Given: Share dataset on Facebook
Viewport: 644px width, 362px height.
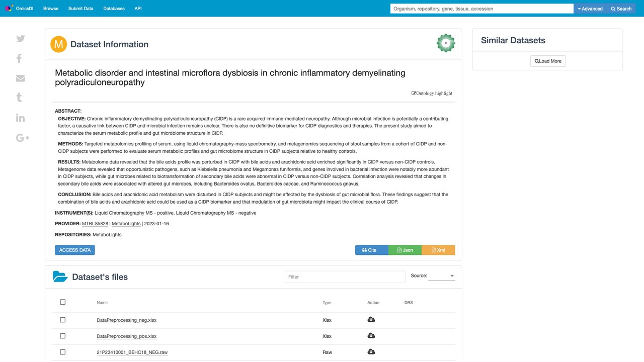Looking at the screenshot, I should click(x=19, y=58).
